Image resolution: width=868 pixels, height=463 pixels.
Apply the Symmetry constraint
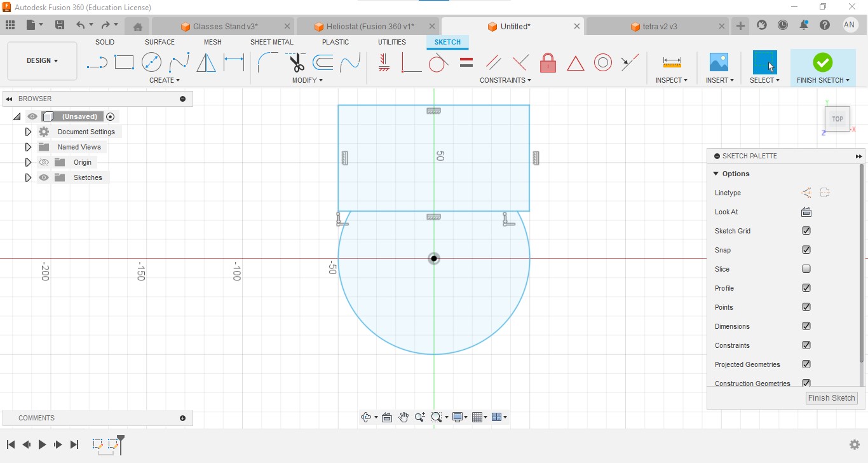630,62
